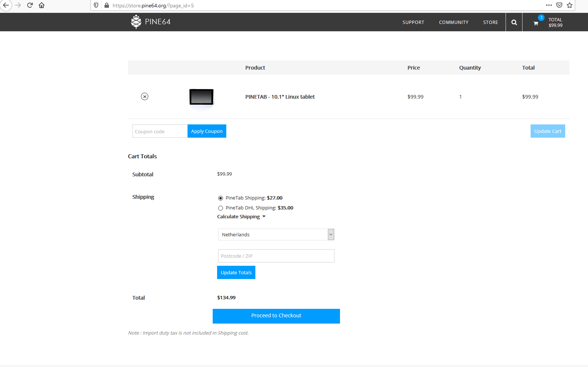
Task: Remove PINETAB from the cart
Action: (145, 96)
